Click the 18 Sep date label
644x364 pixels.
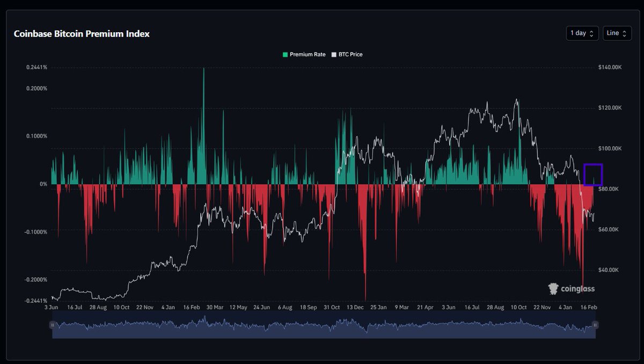308,308
